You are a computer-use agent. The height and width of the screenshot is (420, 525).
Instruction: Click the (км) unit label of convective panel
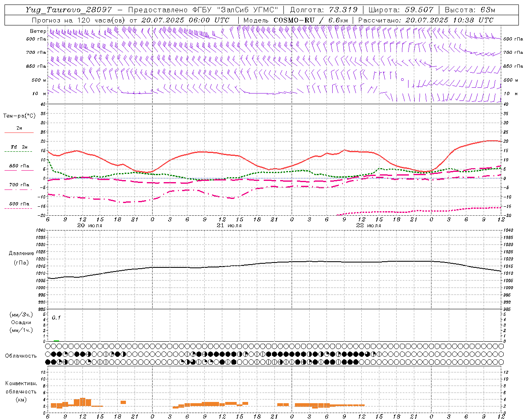(21, 399)
